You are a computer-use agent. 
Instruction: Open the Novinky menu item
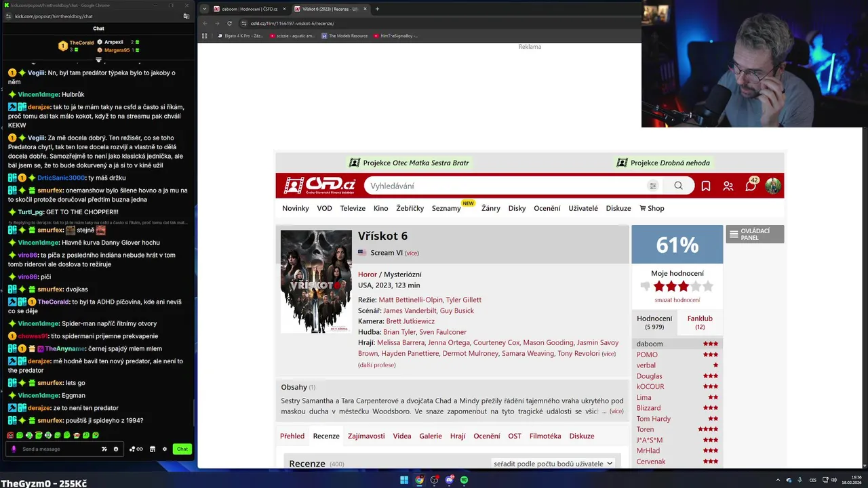[296, 208]
